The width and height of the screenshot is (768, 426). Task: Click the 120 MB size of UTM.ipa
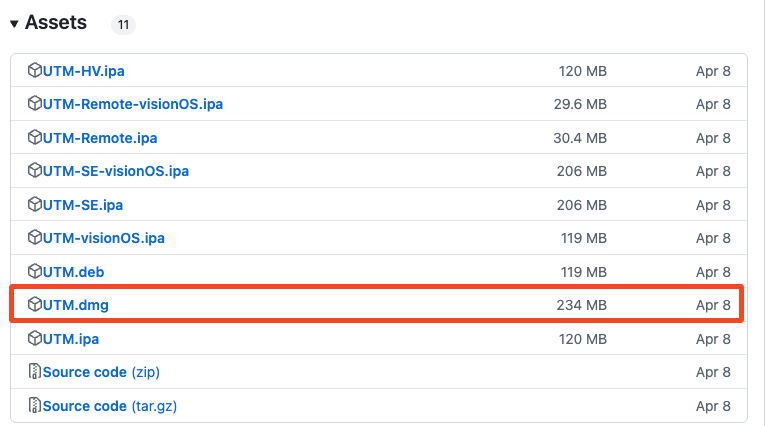click(x=583, y=339)
